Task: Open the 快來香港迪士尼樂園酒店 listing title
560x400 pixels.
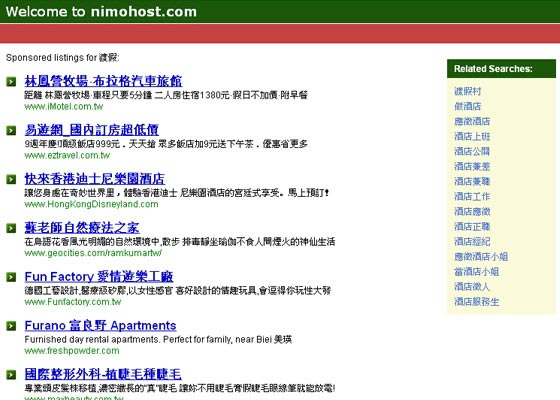Action: click(95, 179)
